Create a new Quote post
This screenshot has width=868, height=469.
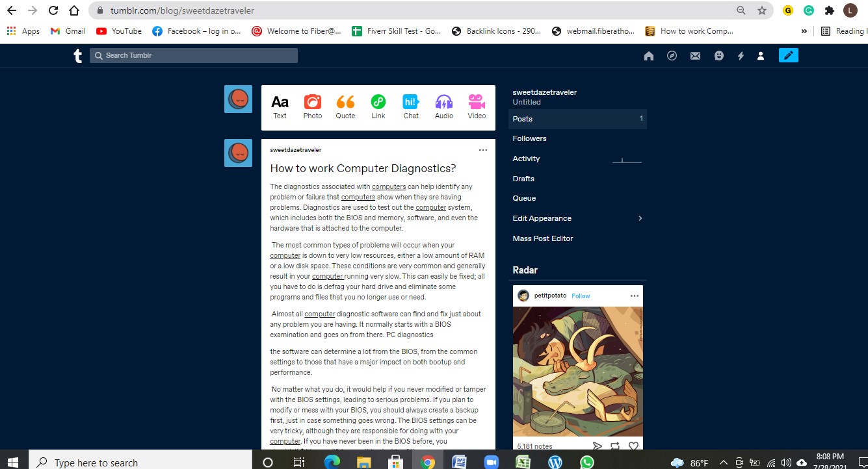[x=345, y=107]
